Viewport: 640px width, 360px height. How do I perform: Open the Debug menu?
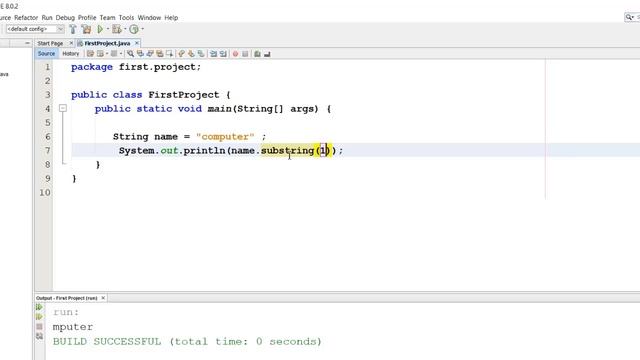pyautogui.click(x=65, y=18)
